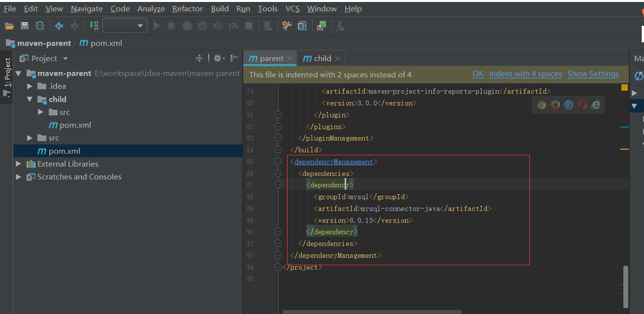Click the mysql-connector-java artifactId text
Screen dimensions: 644x314
[x=400, y=209]
